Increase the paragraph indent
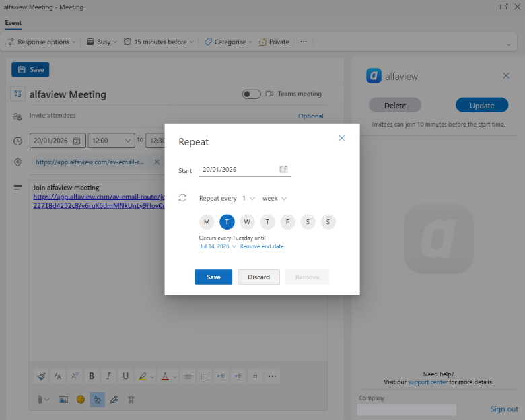Screen dimensions: 525x420 click(x=238, y=376)
